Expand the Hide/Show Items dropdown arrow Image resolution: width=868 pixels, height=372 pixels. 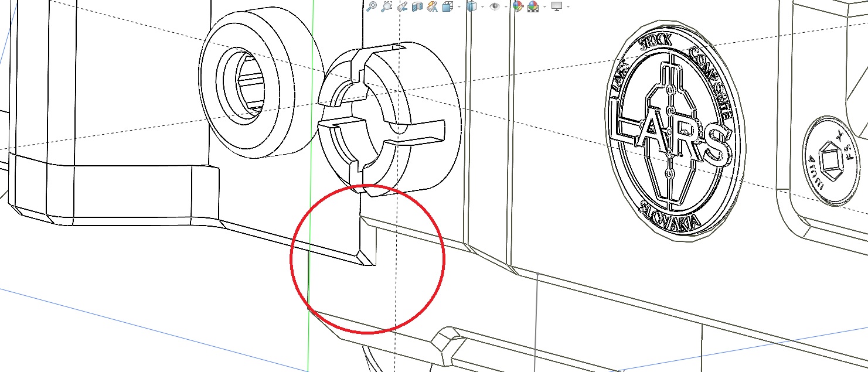point(505,6)
